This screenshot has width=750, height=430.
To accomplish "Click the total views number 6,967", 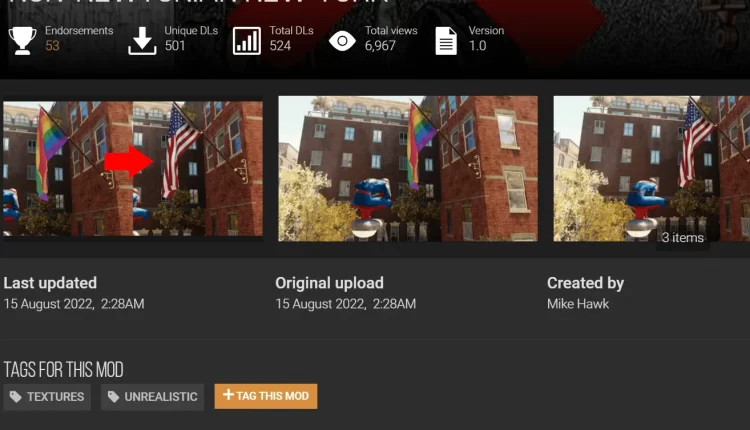I will click(x=382, y=46).
